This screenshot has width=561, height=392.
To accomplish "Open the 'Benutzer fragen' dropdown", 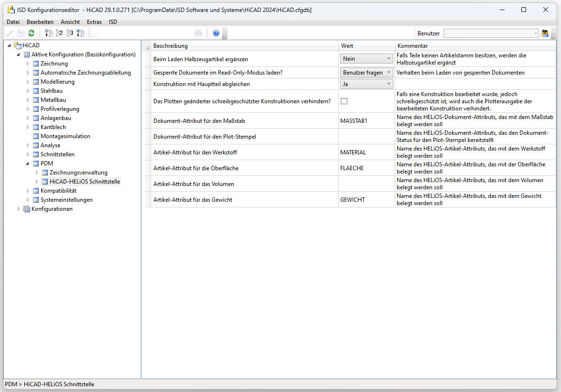I will point(367,73).
